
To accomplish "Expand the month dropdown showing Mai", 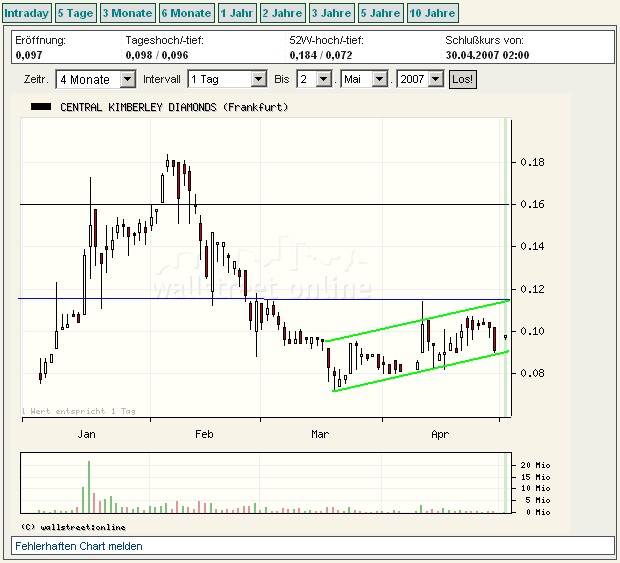I will (x=366, y=78).
